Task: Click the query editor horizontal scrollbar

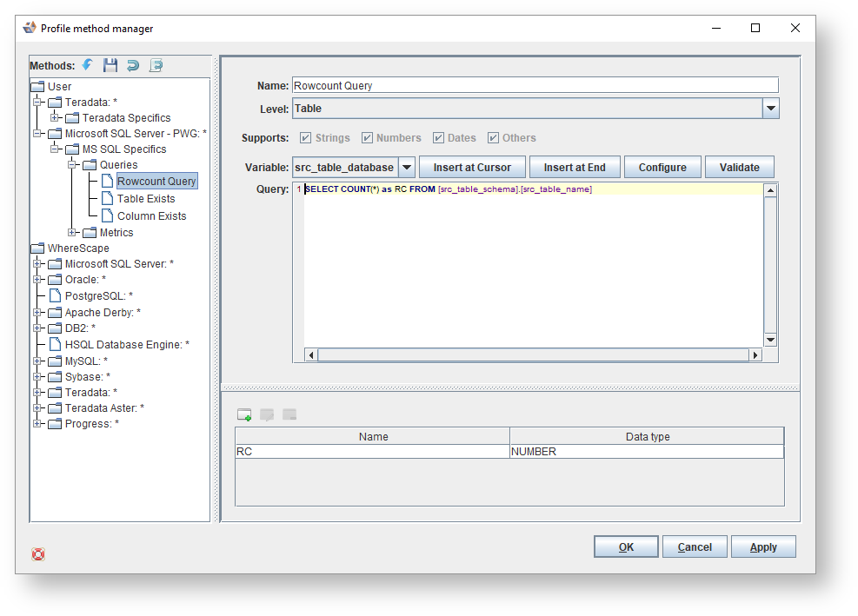Action: click(x=533, y=355)
